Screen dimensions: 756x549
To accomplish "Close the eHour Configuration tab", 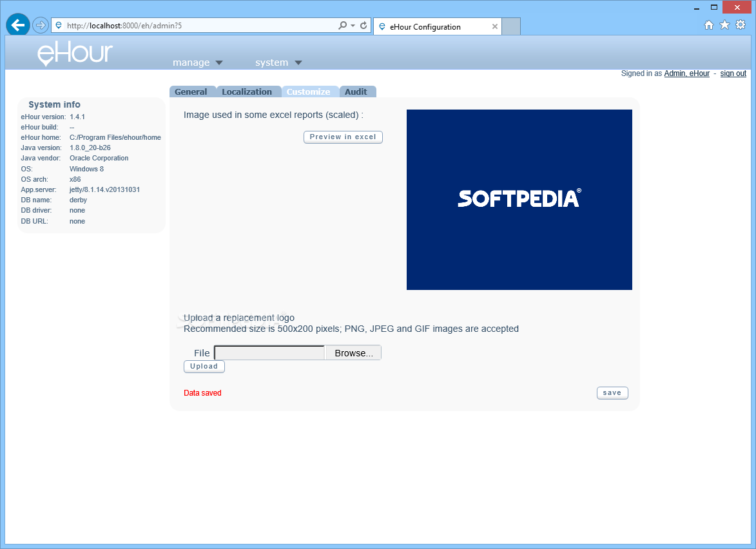I will click(495, 26).
